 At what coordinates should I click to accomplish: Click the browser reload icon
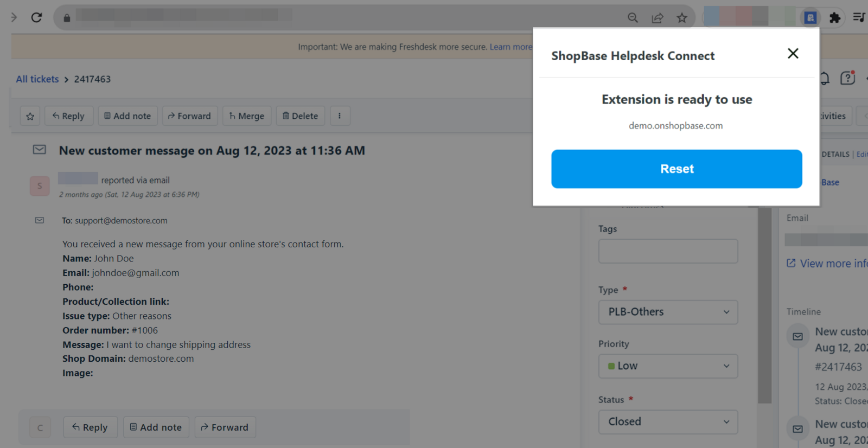[x=36, y=17]
